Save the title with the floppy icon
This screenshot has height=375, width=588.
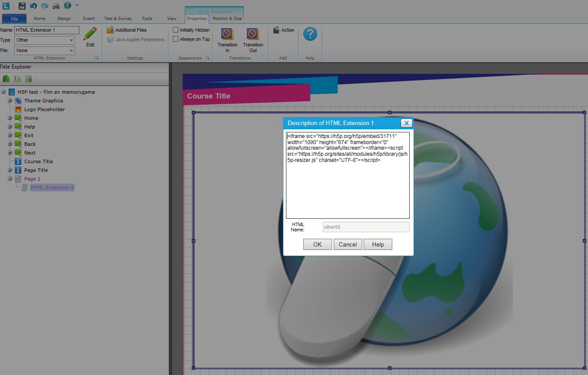pos(22,6)
